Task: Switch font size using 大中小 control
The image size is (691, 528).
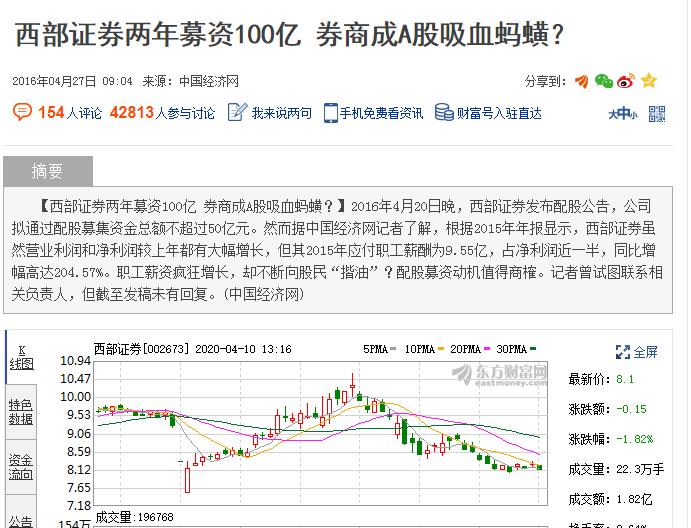Action: click(623, 114)
